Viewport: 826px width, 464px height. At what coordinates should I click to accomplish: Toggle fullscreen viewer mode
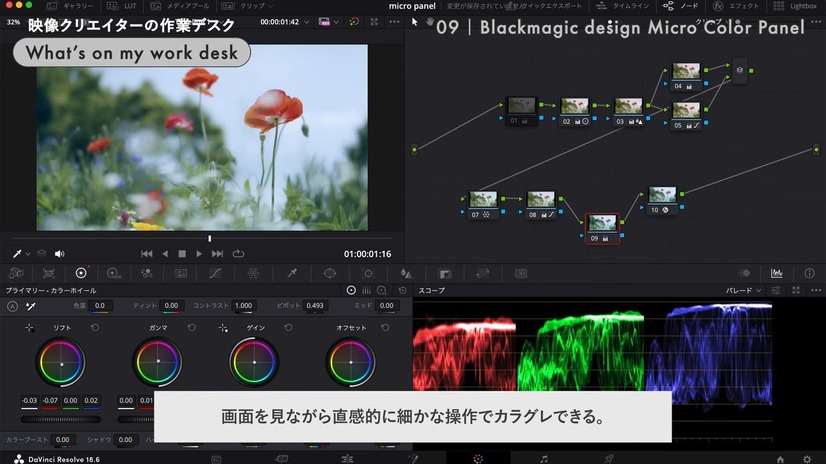tap(374, 22)
